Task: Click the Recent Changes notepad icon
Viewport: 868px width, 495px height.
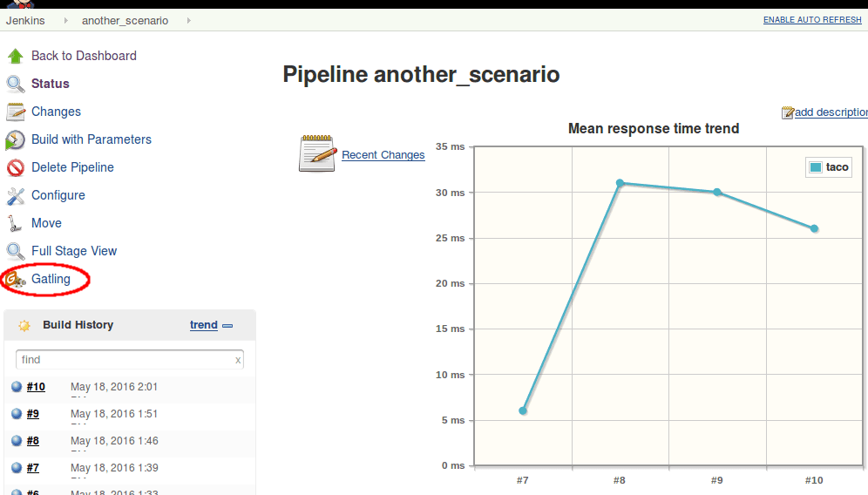Action: point(317,153)
